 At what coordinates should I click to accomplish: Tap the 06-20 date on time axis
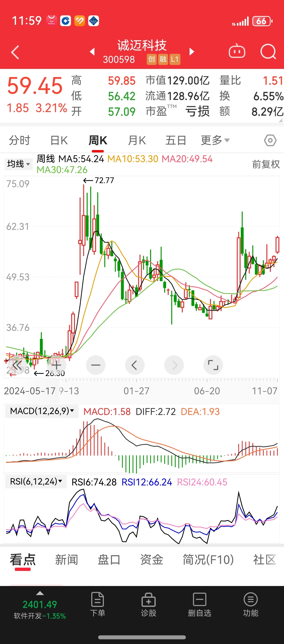point(207,391)
